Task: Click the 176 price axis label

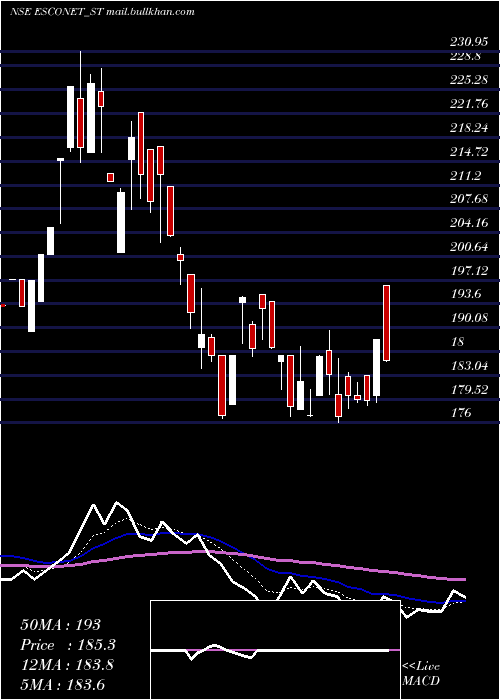Action: [461, 413]
